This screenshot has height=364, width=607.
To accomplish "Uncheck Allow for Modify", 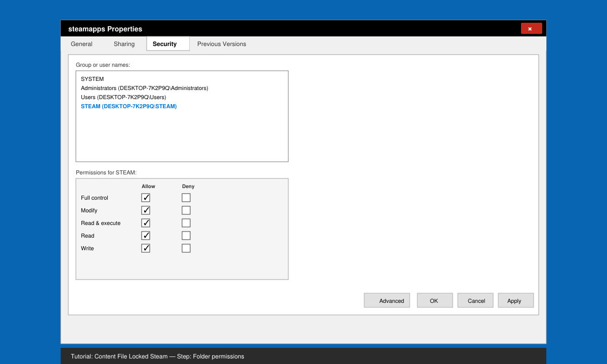I will [x=146, y=210].
